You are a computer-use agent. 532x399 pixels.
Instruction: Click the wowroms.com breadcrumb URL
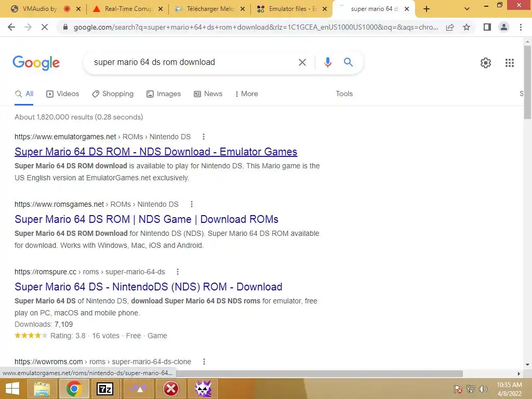pyautogui.click(x=103, y=362)
